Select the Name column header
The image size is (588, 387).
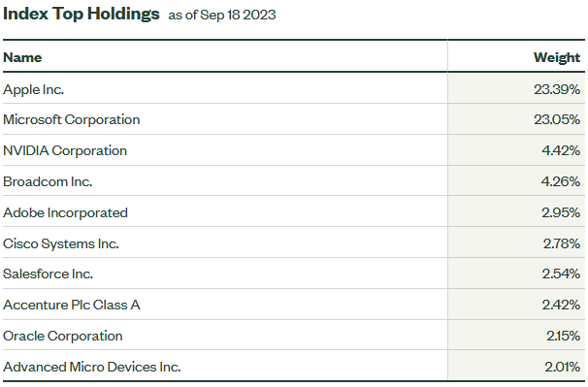[x=22, y=57]
